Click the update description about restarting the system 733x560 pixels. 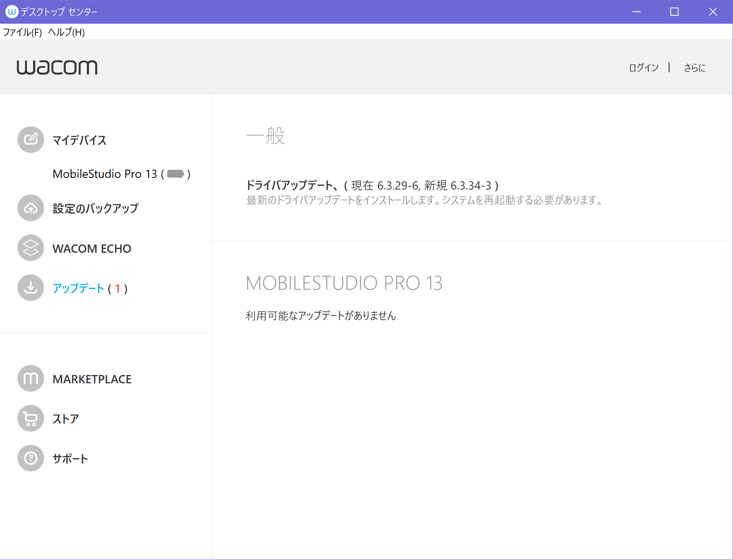pyautogui.click(x=424, y=200)
